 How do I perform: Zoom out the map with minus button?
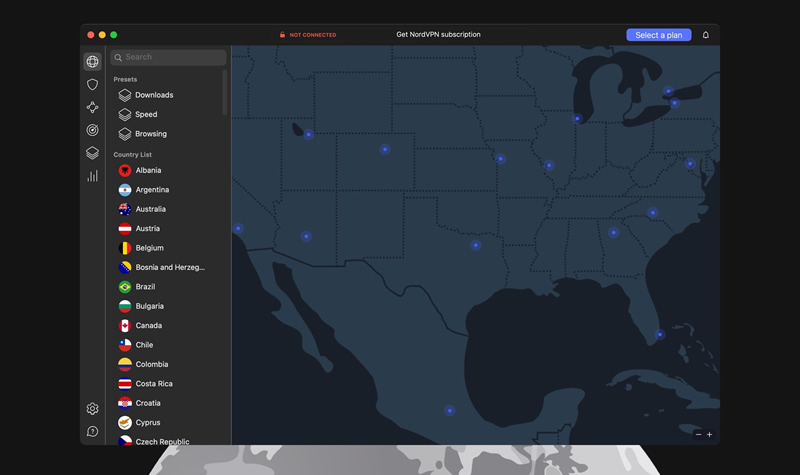(x=698, y=434)
